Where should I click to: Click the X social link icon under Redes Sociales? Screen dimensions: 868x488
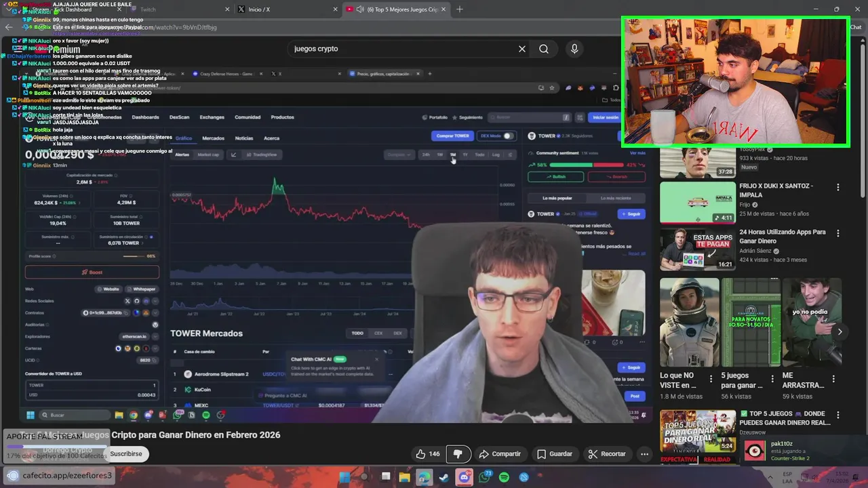(x=127, y=301)
